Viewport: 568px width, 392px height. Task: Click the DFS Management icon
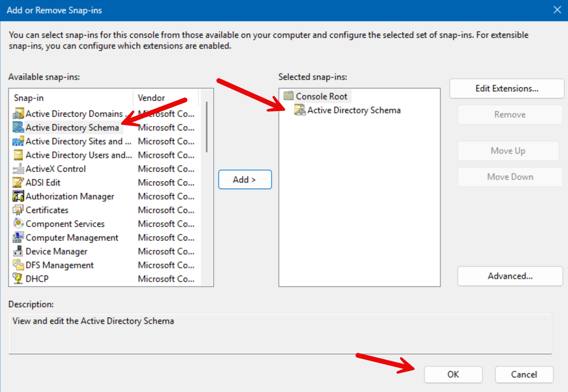point(18,265)
